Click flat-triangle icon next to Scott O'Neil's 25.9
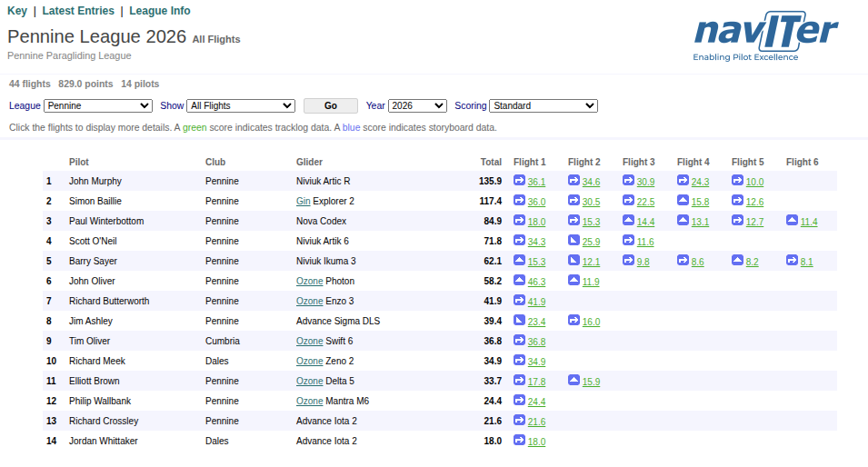Screen dimensions: 868x467 [574, 240]
